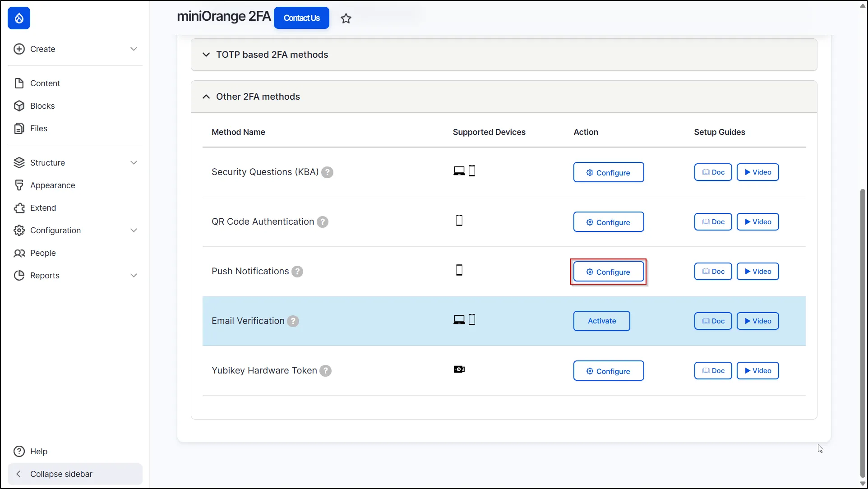Expand the Structure menu chevron
Viewport: 868px width, 489px height.
pyautogui.click(x=134, y=163)
